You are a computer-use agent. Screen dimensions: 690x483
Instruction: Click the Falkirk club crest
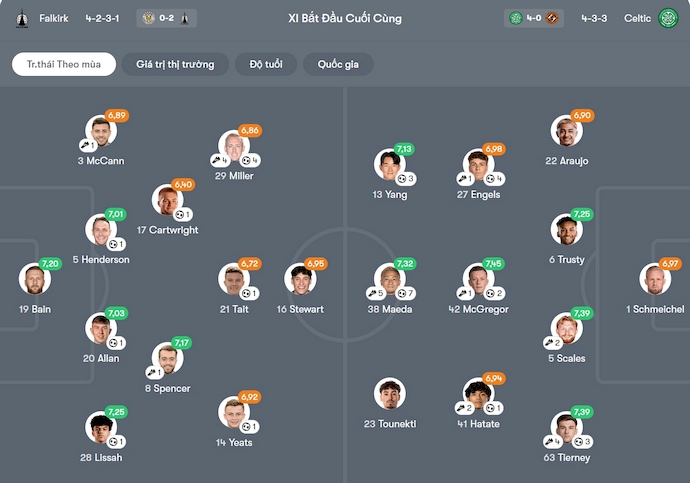click(x=22, y=18)
